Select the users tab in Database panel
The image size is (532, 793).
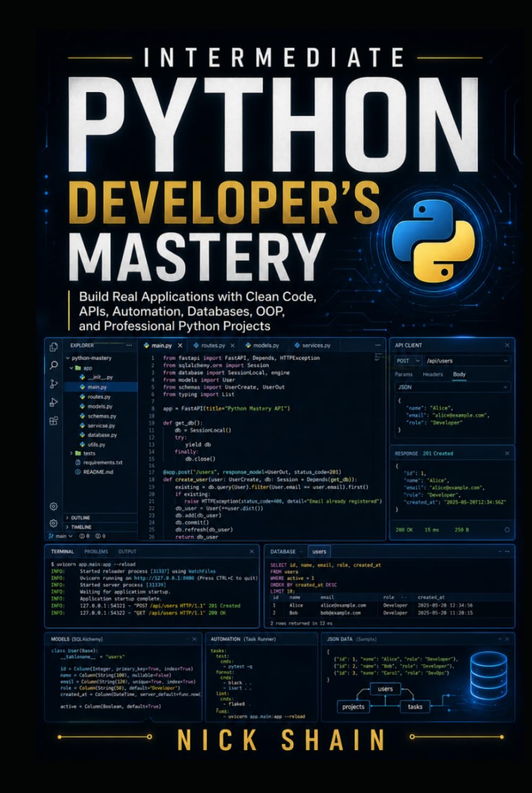tap(319, 552)
